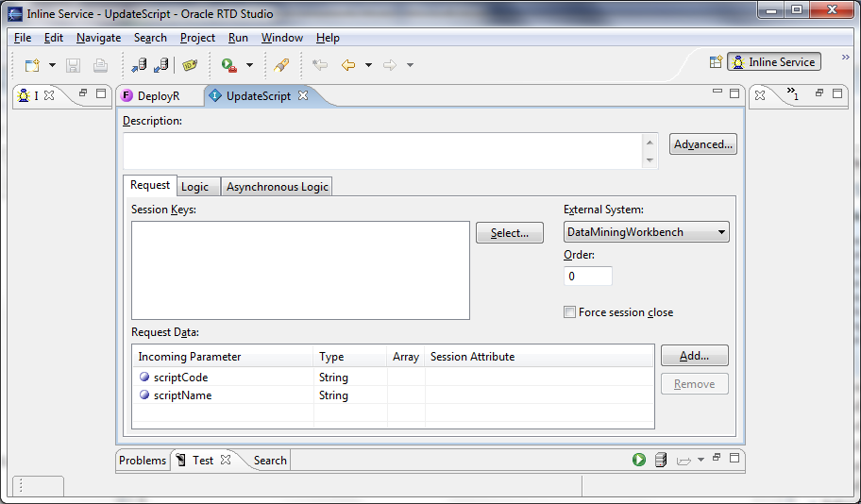This screenshot has width=861, height=504.
Task: Switch to the Request tab
Action: point(150,186)
